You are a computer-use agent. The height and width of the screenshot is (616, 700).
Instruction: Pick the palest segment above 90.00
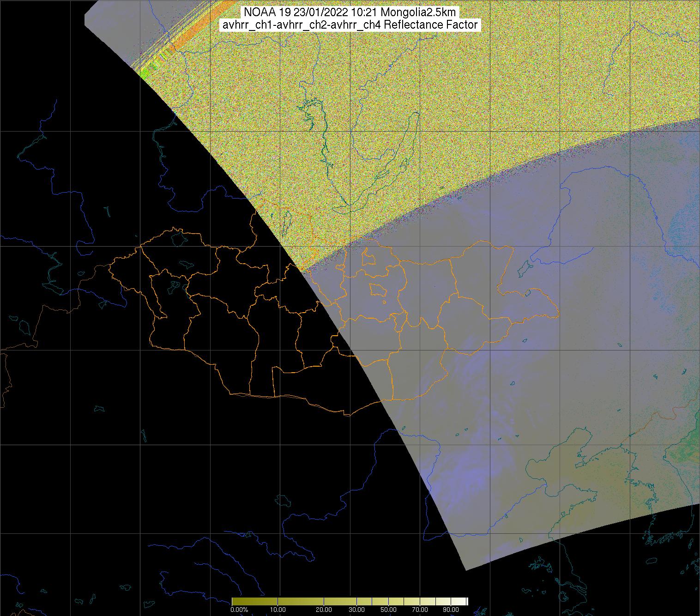pos(458,601)
